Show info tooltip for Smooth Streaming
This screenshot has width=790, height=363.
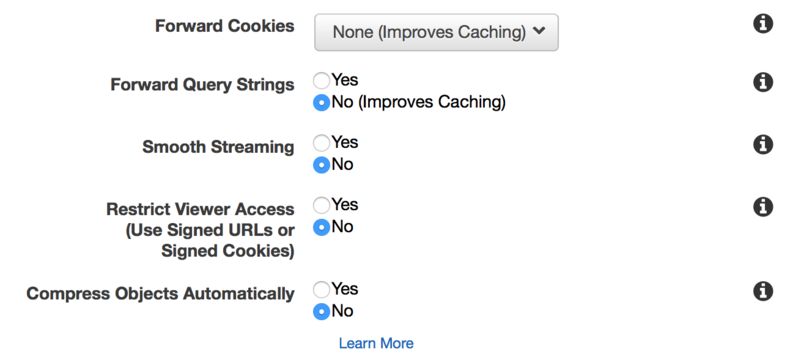(763, 145)
